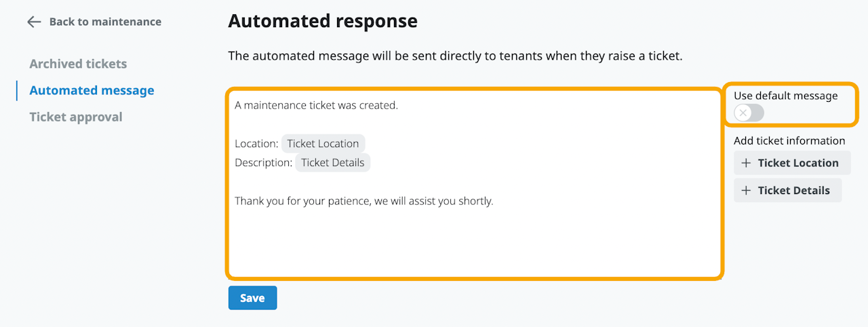This screenshot has height=327, width=868.
Task: Click the plus icon beside Ticket Details
Action: [x=746, y=191]
